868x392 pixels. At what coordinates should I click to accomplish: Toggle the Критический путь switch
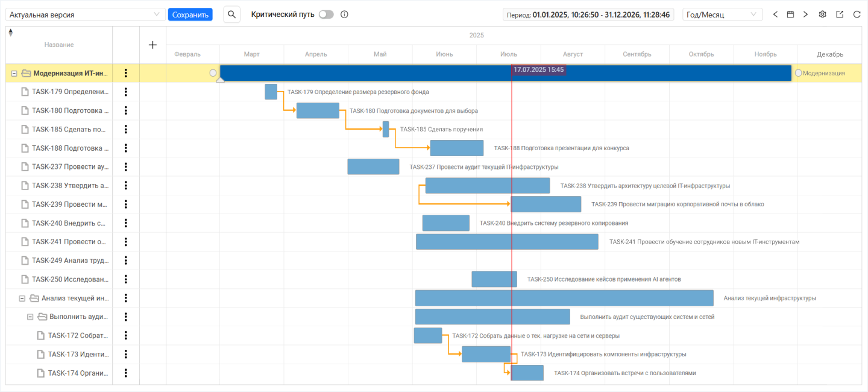coord(326,14)
